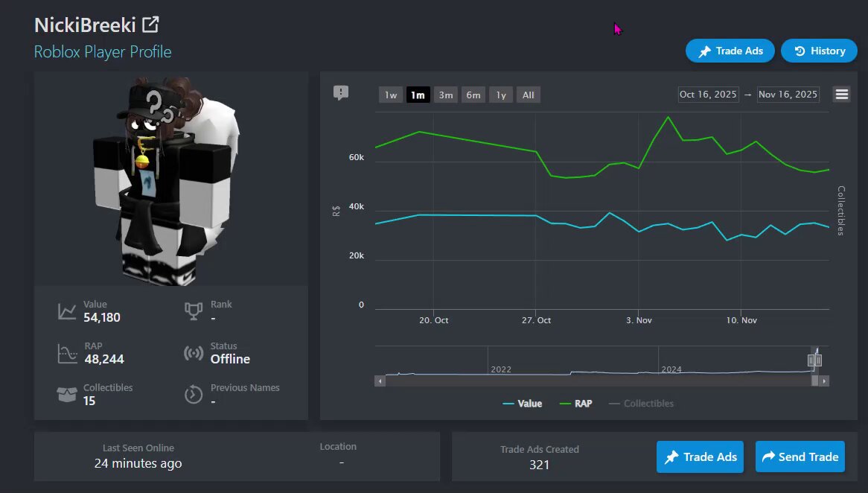Click the vertical Collectibles axis title
This screenshot has width=868, height=493.
[x=841, y=211]
